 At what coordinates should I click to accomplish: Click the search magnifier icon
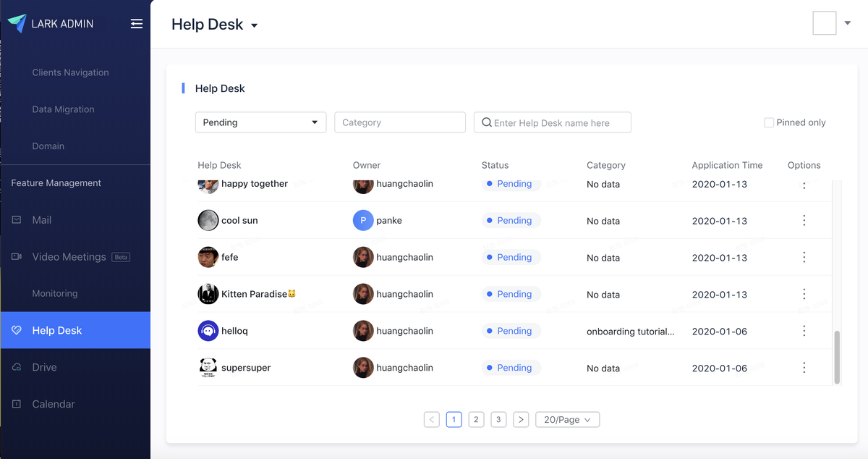[x=487, y=123]
